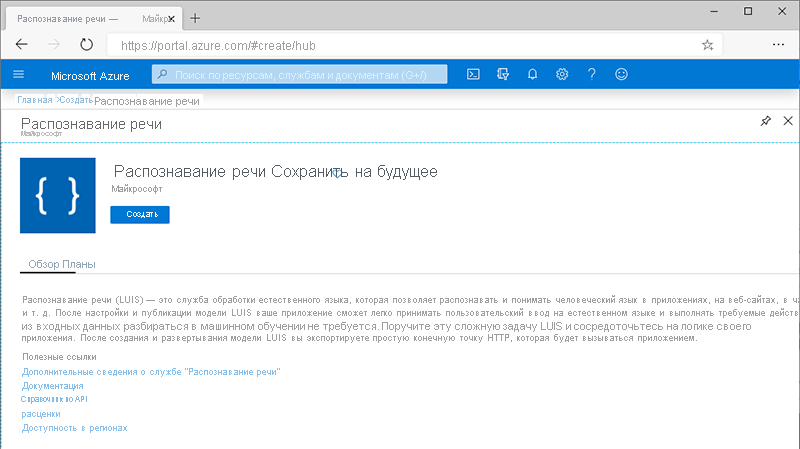This screenshot has width=800, height=449.
Task: Open a new browser tab with plus
Action: coord(195,18)
